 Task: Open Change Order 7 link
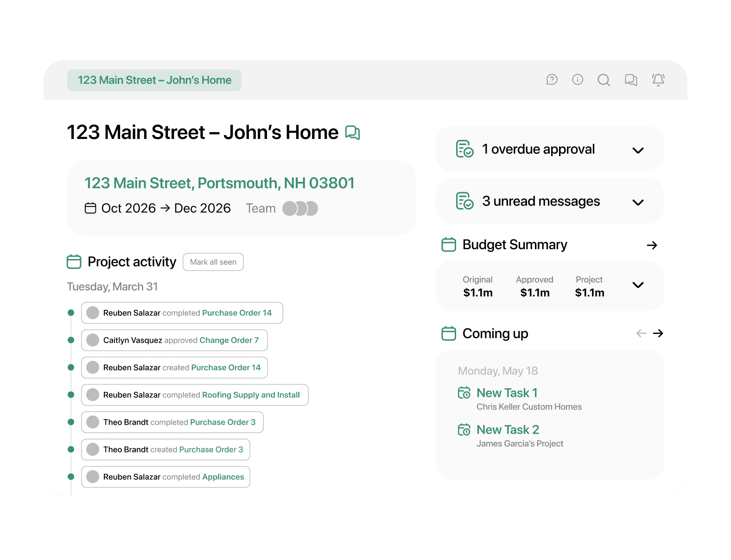pyautogui.click(x=229, y=340)
